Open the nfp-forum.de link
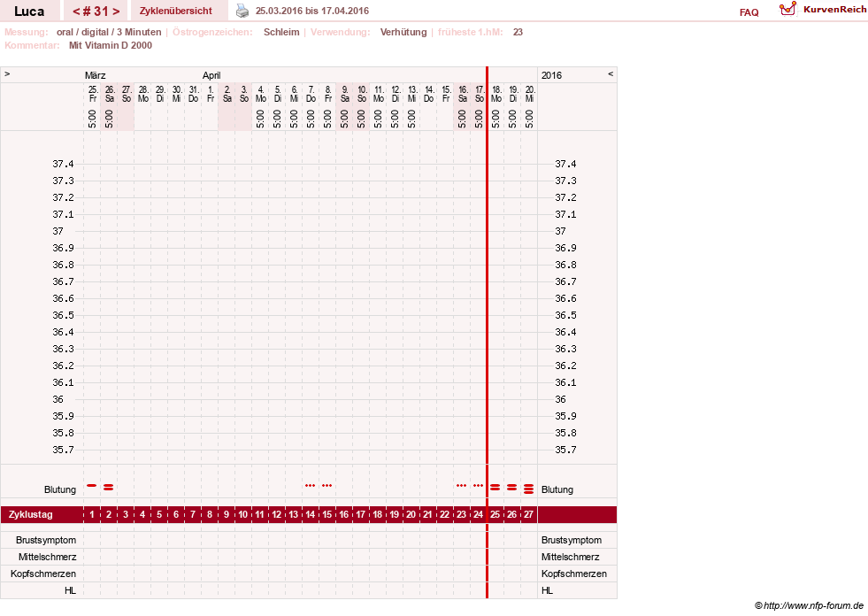Viewport: 868px width, 616px height. 810,605
